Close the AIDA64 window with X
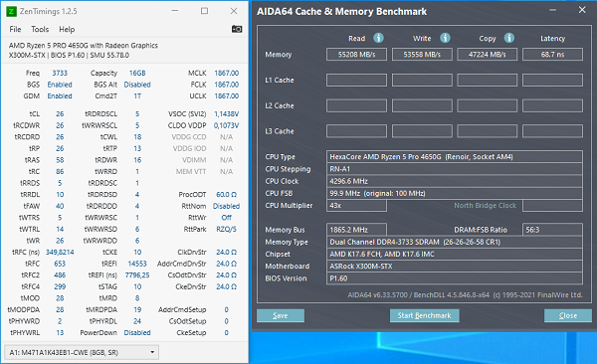Viewport: 597px width, 364px height. [x=582, y=10]
